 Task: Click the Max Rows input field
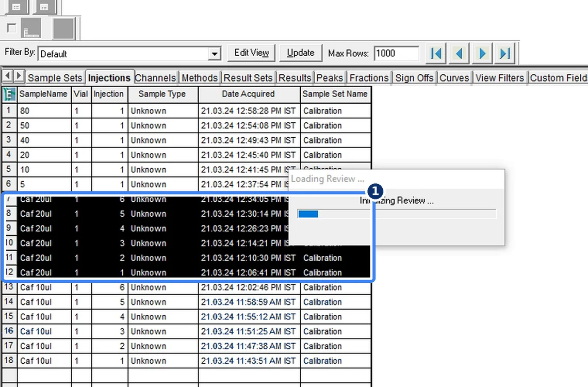[396, 53]
